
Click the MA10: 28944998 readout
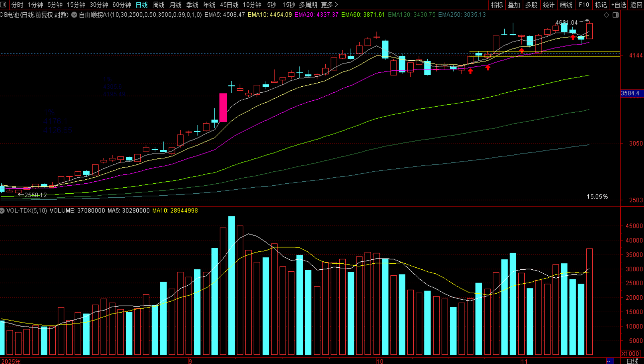point(175,210)
